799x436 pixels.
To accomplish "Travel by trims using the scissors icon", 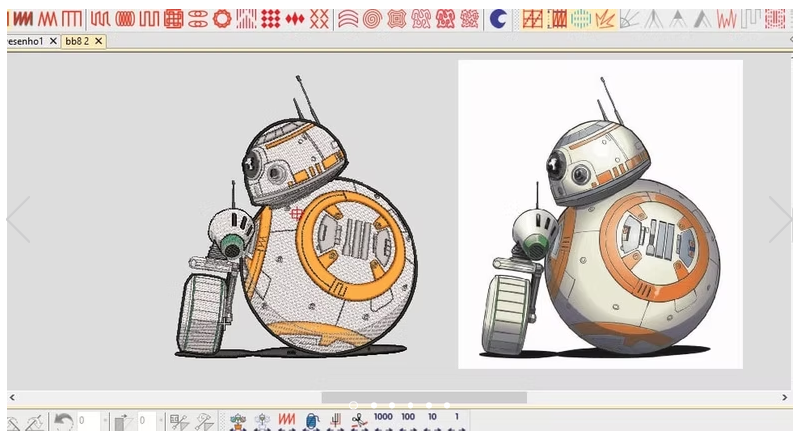I will click(359, 421).
